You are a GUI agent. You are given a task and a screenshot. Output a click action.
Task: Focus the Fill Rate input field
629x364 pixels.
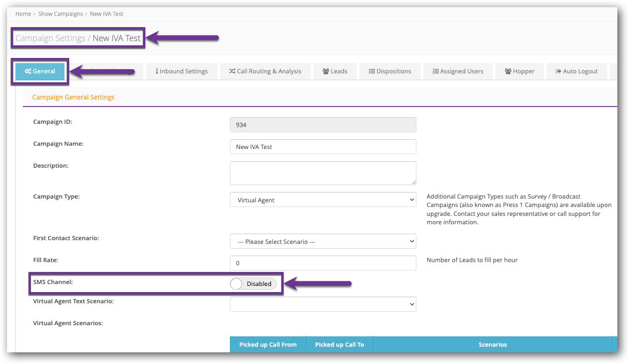323,263
